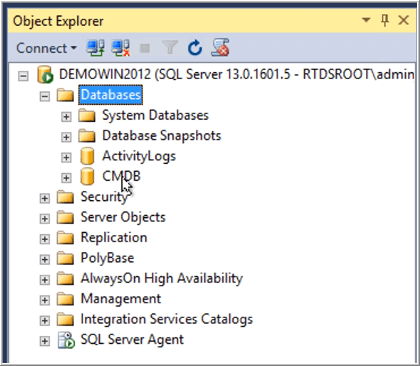Expand the System Databases folder
This screenshot has width=420, height=366.
(x=66, y=117)
